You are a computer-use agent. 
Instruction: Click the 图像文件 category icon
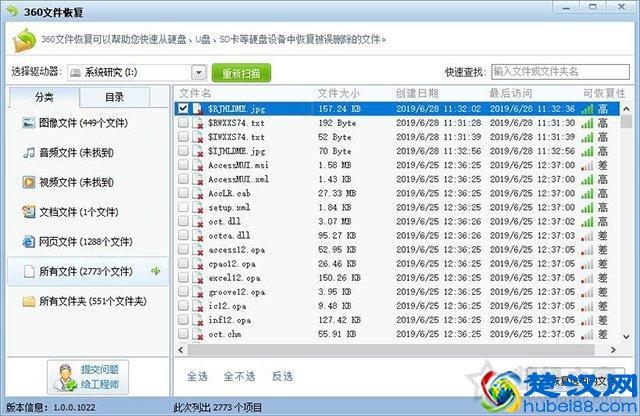[x=29, y=122]
